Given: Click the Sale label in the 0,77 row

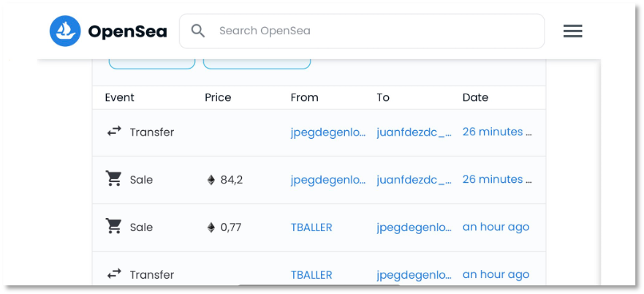Looking at the screenshot, I should point(141,227).
